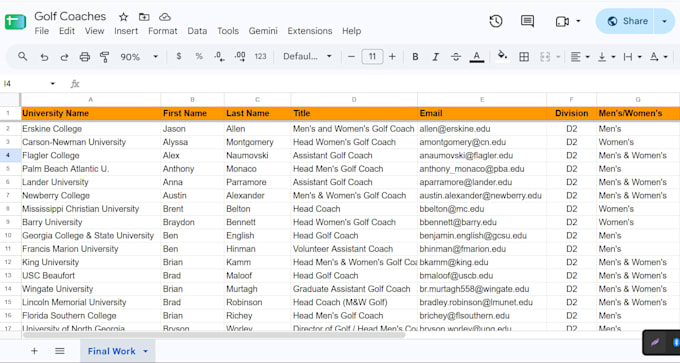
Task: Start a video meeting camera icon
Action: tap(562, 21)
